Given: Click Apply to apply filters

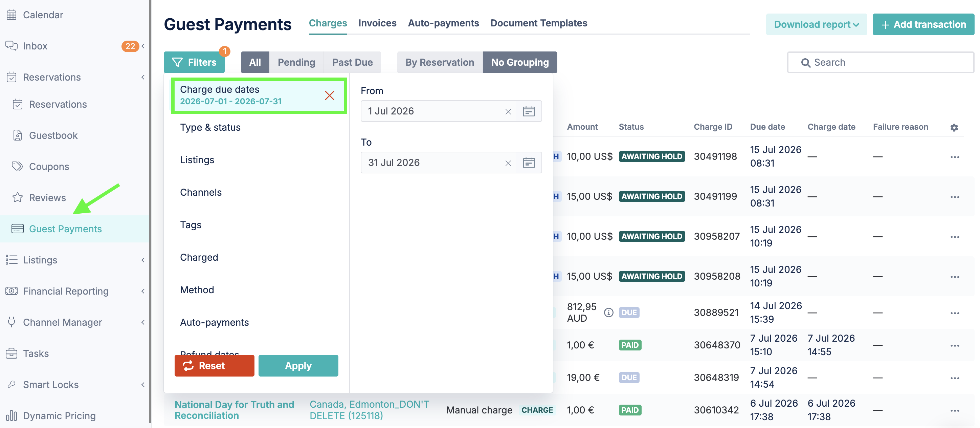Looking at the screenshot, I should (x=298, y=366).
